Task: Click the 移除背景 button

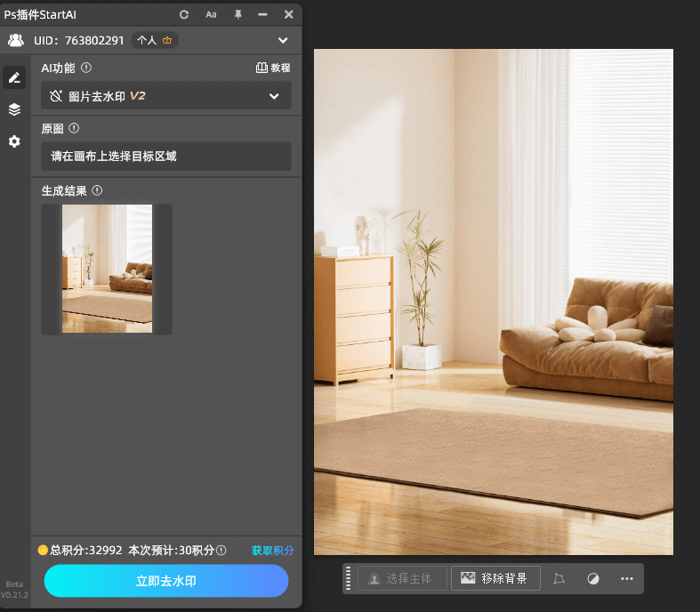Action: (495, 578)
